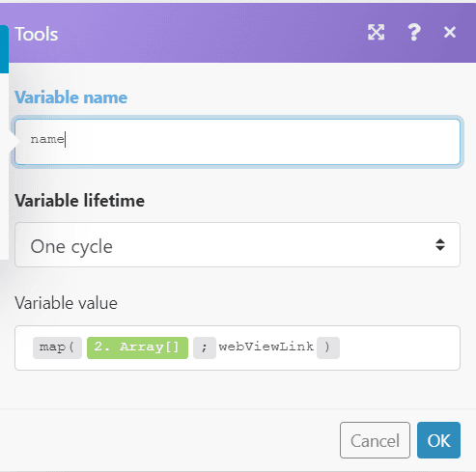The width and height of the screenshot is (476, 472).
Task: Click the webViewLink text in value
Action: pos(266,347)
